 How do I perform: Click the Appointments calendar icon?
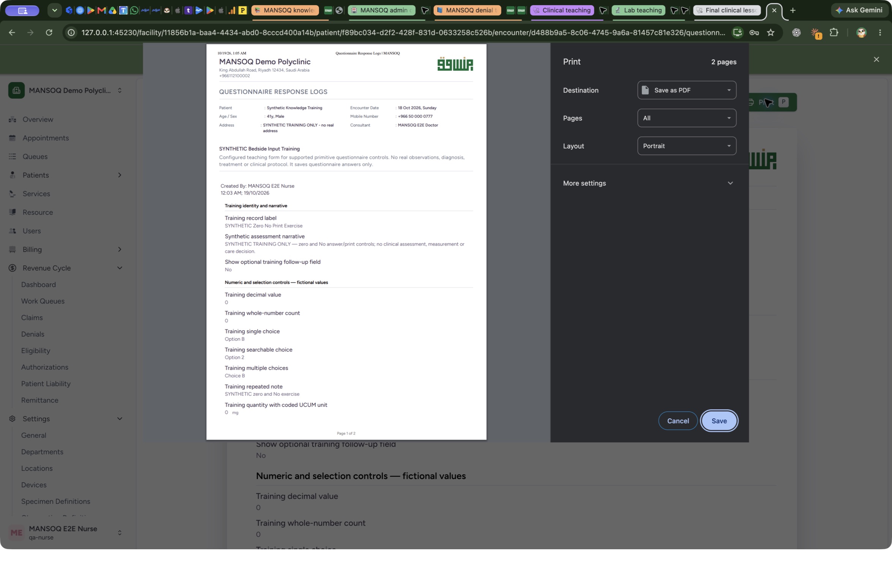pos(13,138)
